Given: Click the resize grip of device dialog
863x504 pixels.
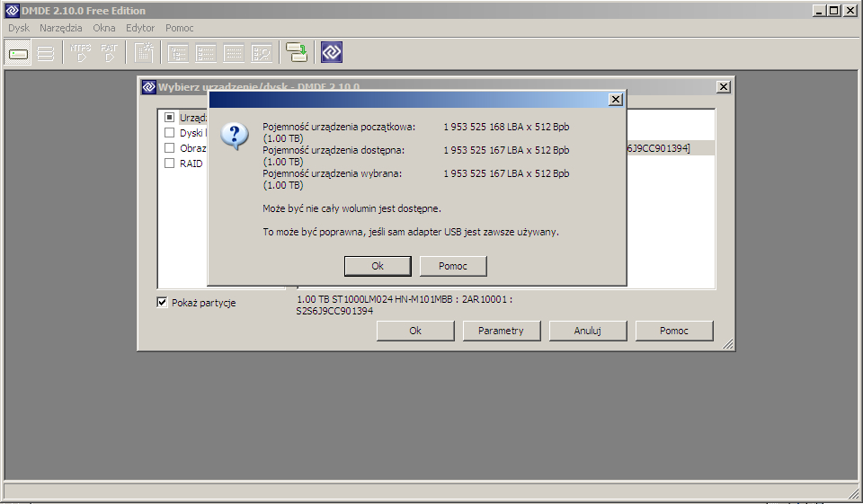Looking at the screenshot, I should (727, 344).
